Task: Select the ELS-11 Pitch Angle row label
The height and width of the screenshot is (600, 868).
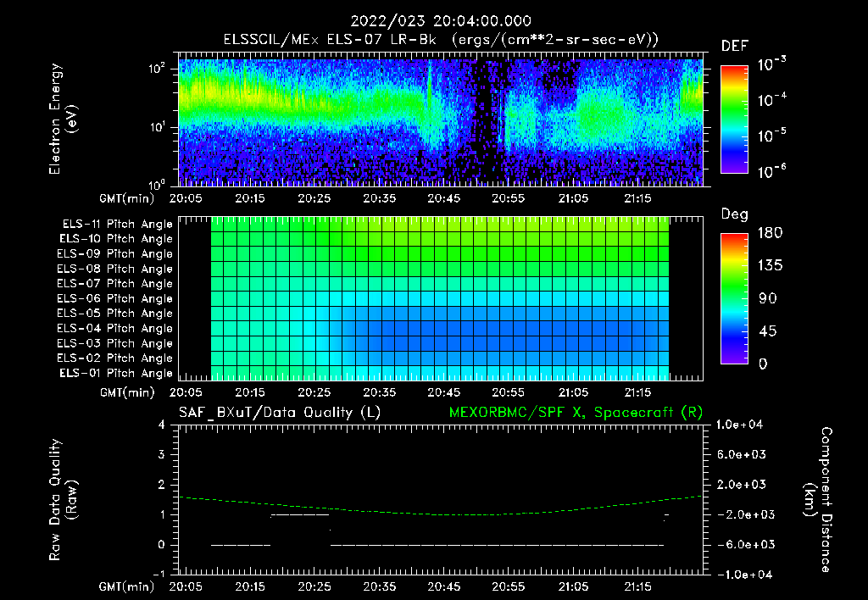Action: pyautogui.click(x=117, y=225)
